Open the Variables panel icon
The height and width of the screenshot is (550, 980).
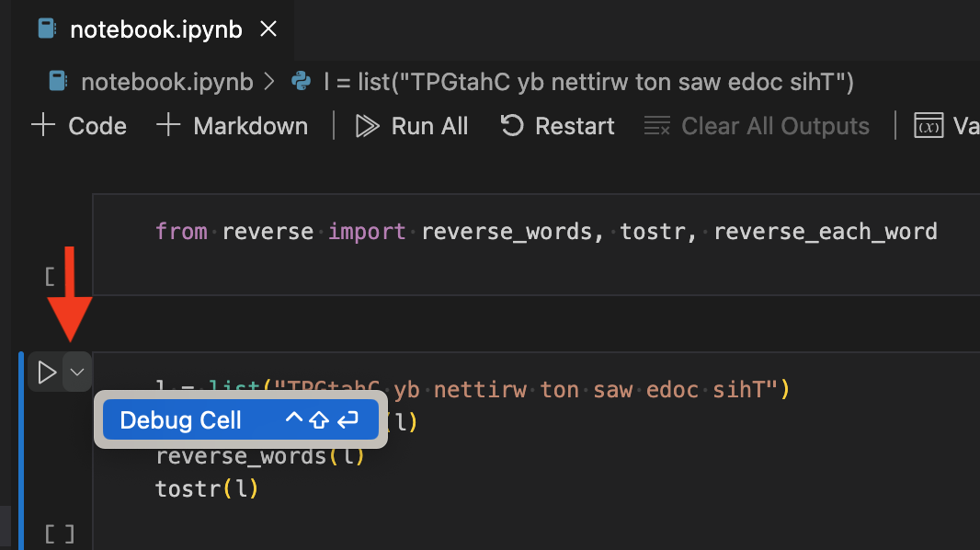click(929, 126)
